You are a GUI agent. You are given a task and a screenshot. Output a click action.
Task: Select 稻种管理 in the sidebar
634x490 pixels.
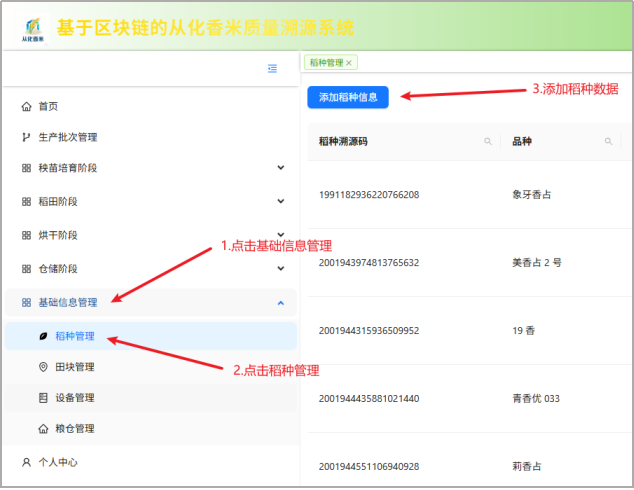(x=75, y=336)
